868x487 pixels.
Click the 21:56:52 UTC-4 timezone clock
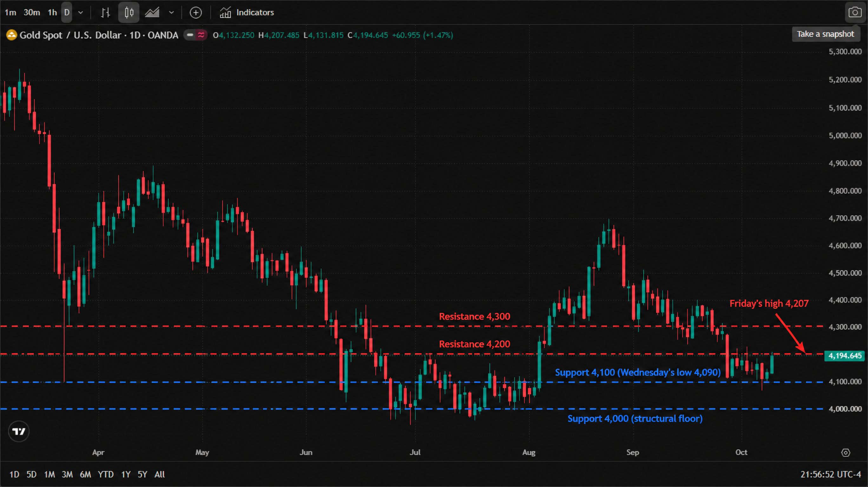click(831, 475)
